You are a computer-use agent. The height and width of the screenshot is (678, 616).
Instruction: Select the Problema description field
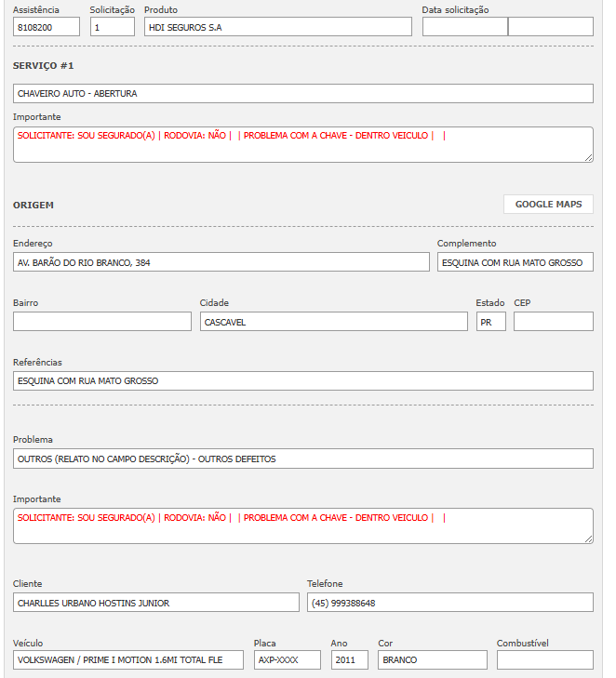coord(302,459)
